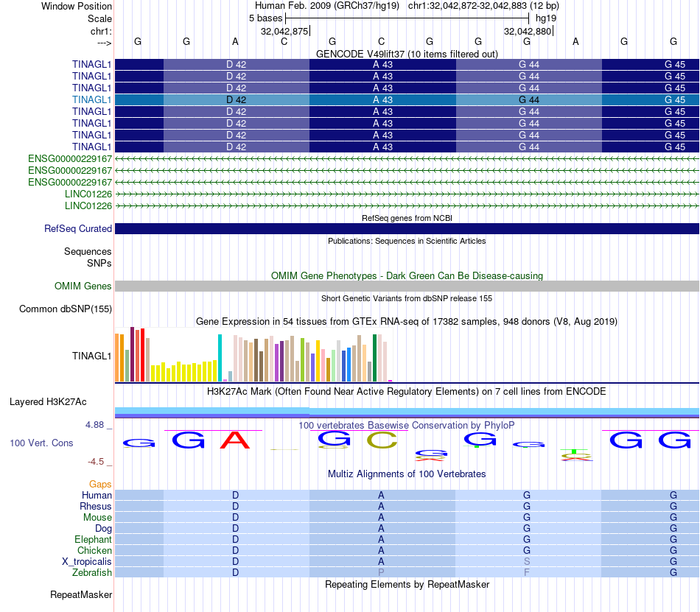
Task: Click the Layered H3K27Ac track label
Action: pyautogui.click(x=48, y=402)
